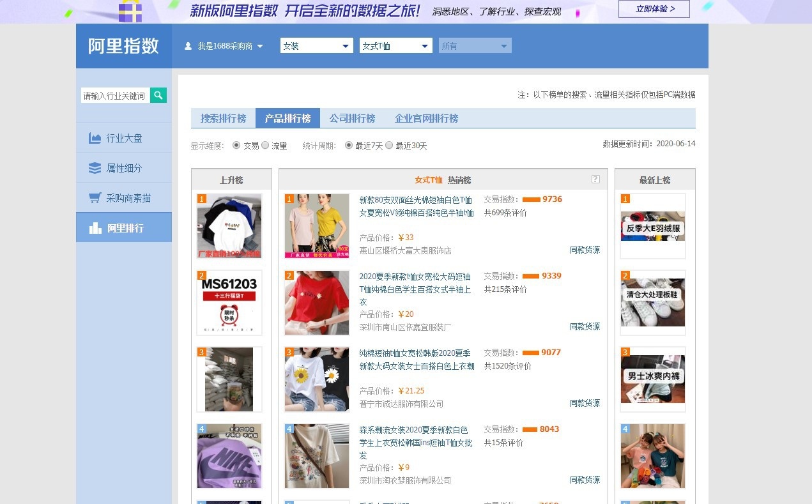The width and height of the screenshot is (812, 504).
Task: Open 热销榜 rank 3 sunflower tees thumbnail
Action: [317, 379]
